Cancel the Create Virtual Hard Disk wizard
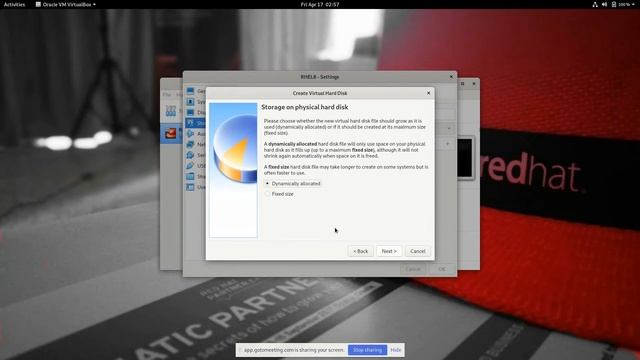Image resolution: width=640 pixels, height=360 pixels. pyautogui.click(x=418, y=251)
